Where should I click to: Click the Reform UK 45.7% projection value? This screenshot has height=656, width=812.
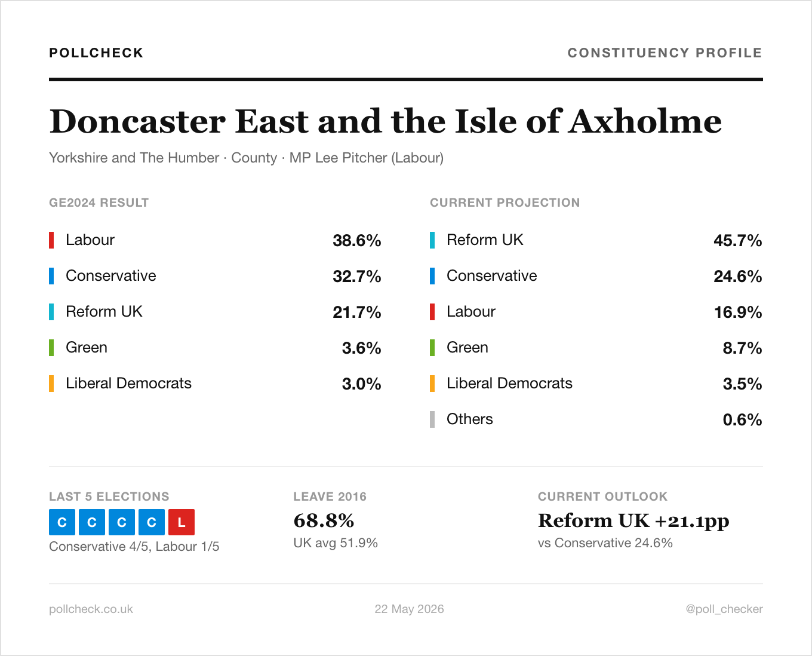click(x=738, y=241)
